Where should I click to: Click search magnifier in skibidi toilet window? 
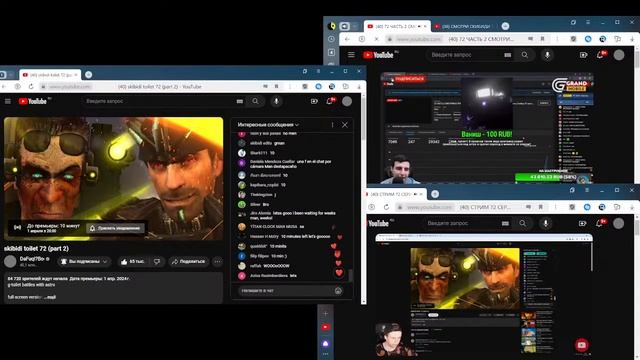[255, 101]
